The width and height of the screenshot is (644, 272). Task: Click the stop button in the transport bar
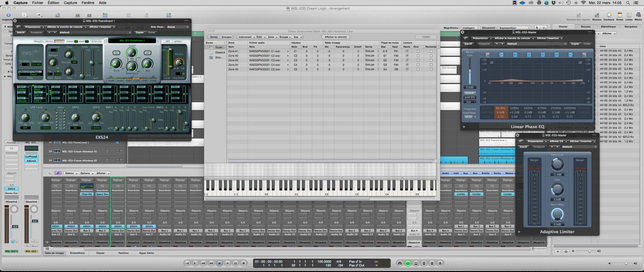[219, 264]
